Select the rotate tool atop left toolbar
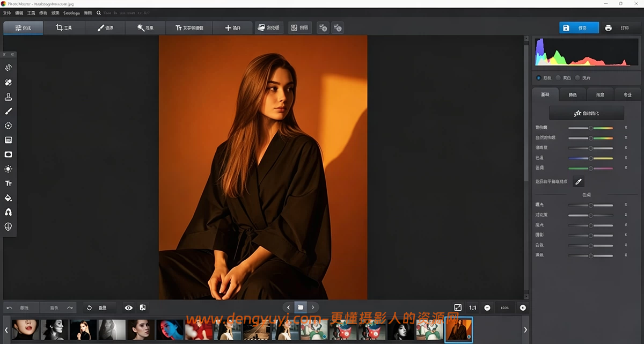Image resolution: width=644 pixels, height=344 pixels. [x=9, y=68]
